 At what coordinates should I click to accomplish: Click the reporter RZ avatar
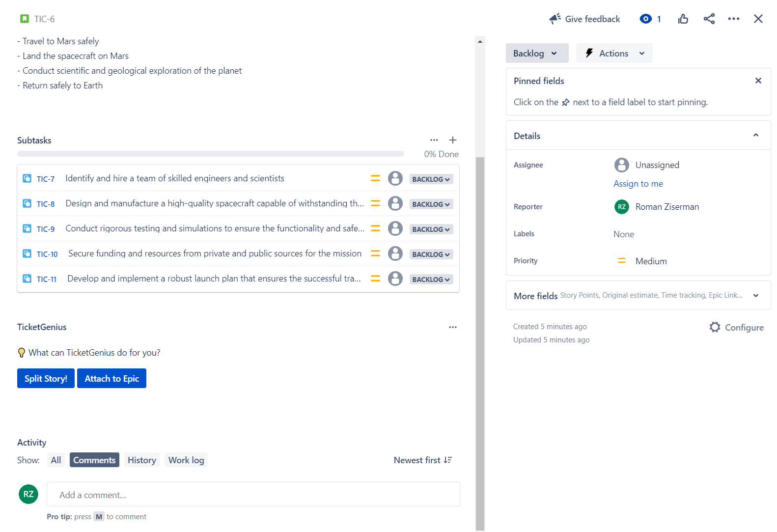[622, 207]
